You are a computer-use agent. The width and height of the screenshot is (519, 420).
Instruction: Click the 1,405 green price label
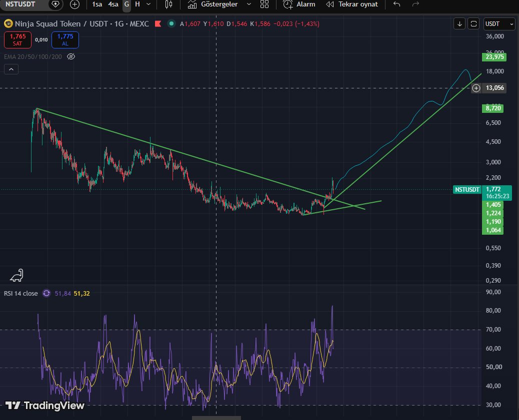[x=492, y=205]
